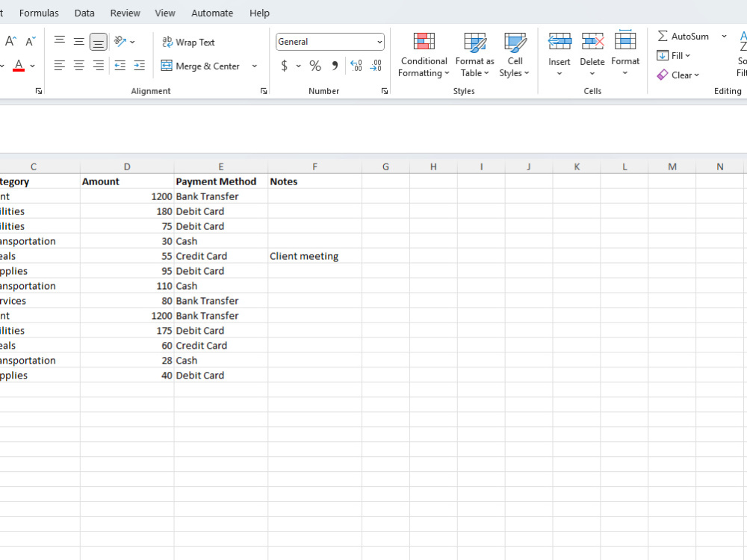This screenshot has height=560, width=747.
Task: Select column G header
Action: (x=386, y=167)
